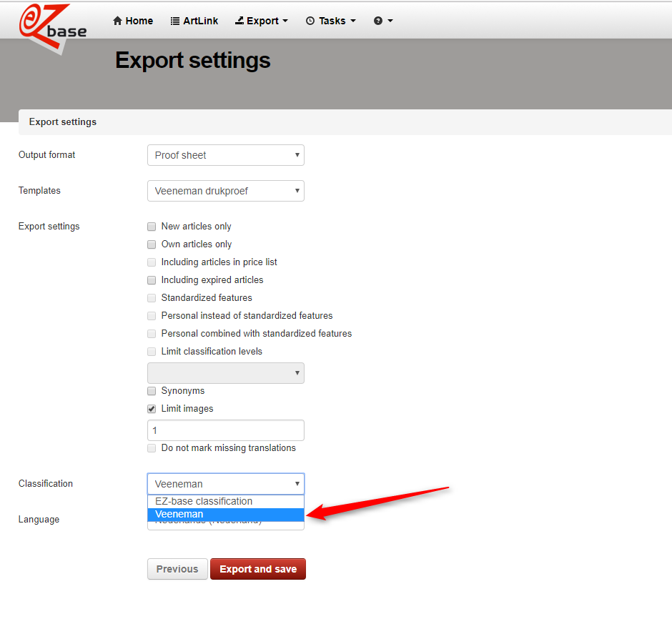Click the Export settings page title

[193, 60]
